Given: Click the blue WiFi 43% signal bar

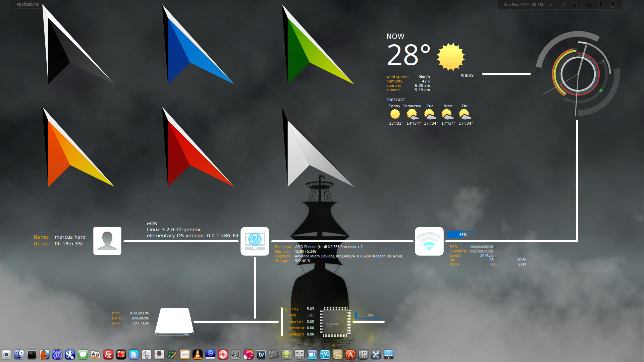Looking at the screenshot, I should coord(460,235).
